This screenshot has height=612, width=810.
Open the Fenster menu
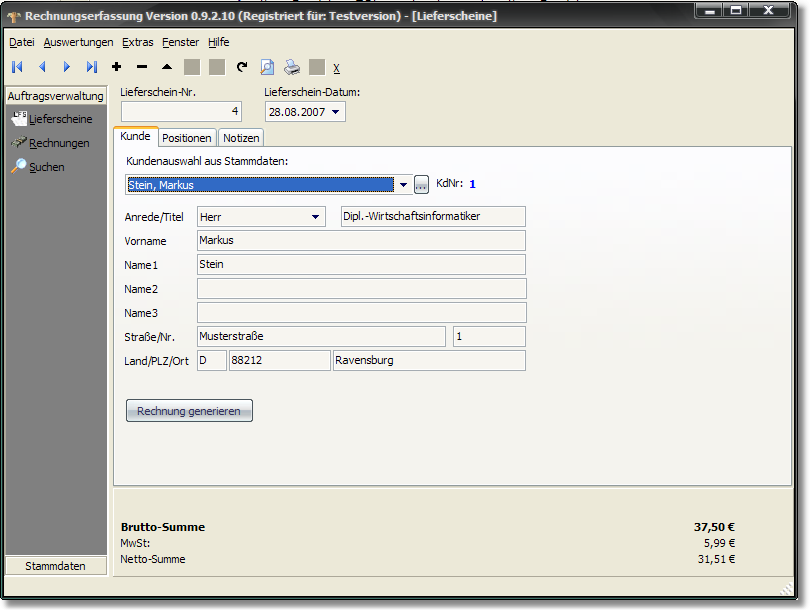(180, 42)
